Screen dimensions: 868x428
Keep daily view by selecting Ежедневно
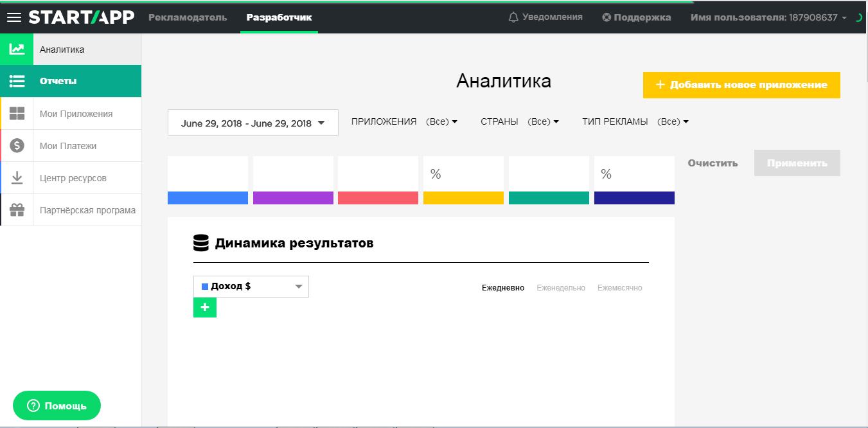(503, 287)
